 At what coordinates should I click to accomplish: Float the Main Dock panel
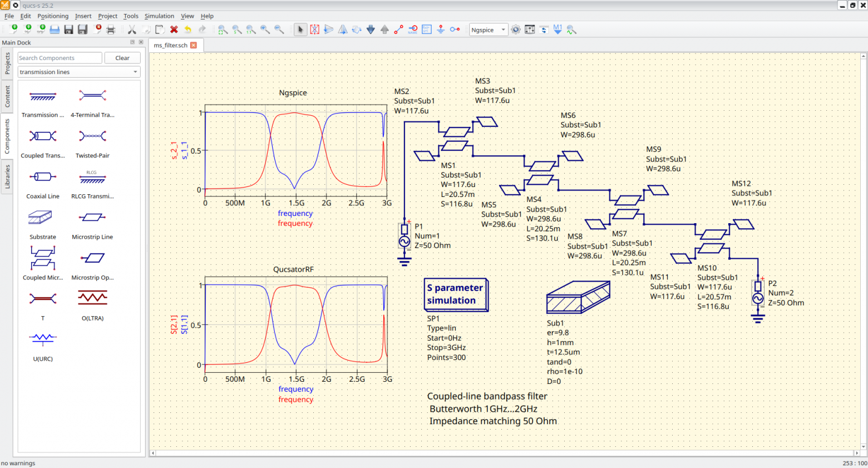tap(132, 42)
